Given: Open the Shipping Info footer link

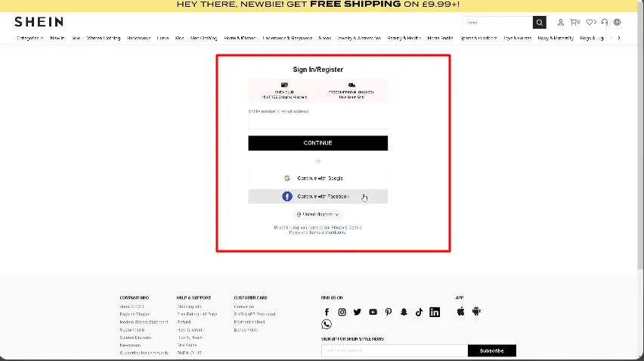Looking at the screenshot, I should click(x=189, y=307).
